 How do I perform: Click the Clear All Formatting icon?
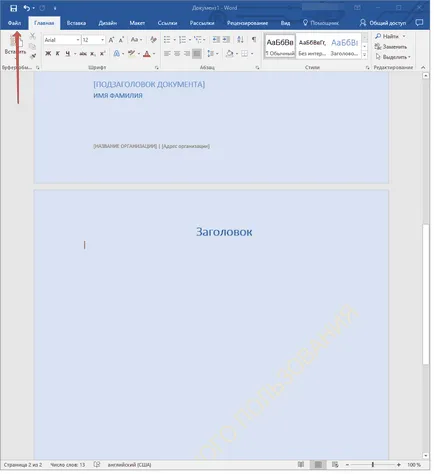pos(153,40)
